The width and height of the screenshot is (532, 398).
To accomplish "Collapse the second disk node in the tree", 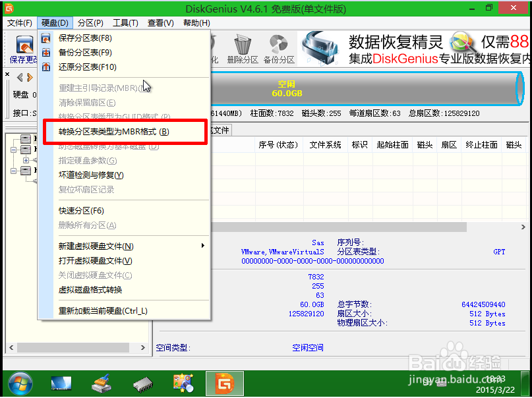I will [x=13, y=150].
